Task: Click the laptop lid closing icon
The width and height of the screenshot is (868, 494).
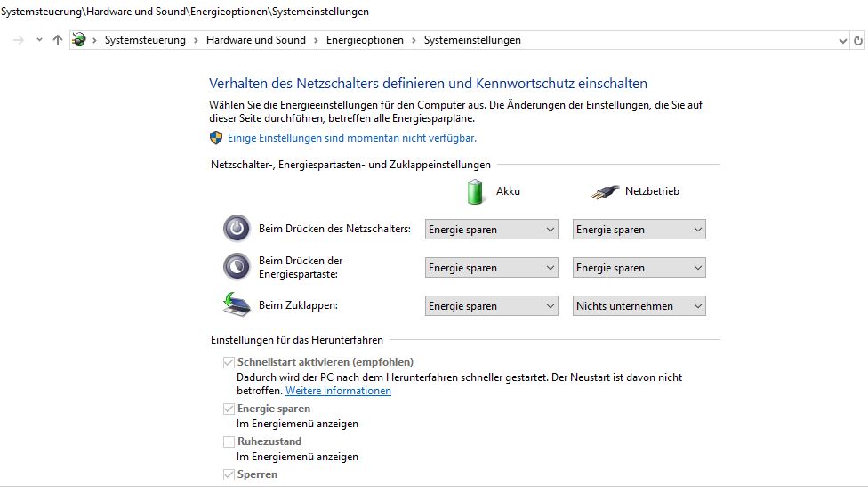Action: 237,304
